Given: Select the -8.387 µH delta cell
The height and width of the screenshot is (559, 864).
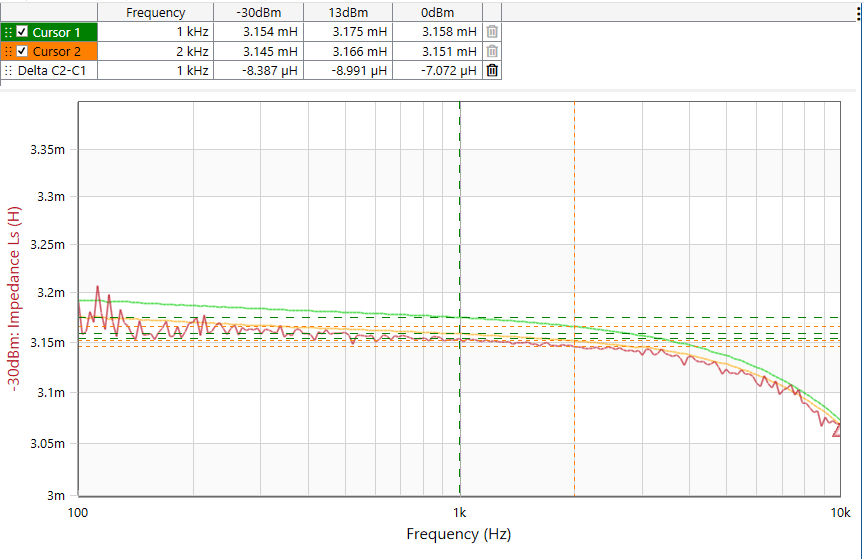Looking at the screenshot, I should [258, 71].
